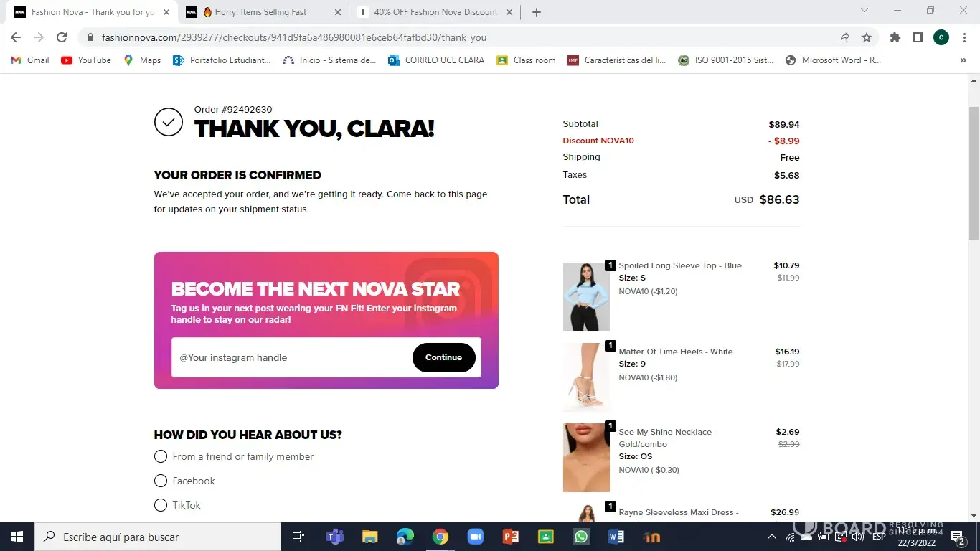Expand the tab search dropdown arrow
The width and height of the screenshot is (980, 551).
click(x=864, y=11)
